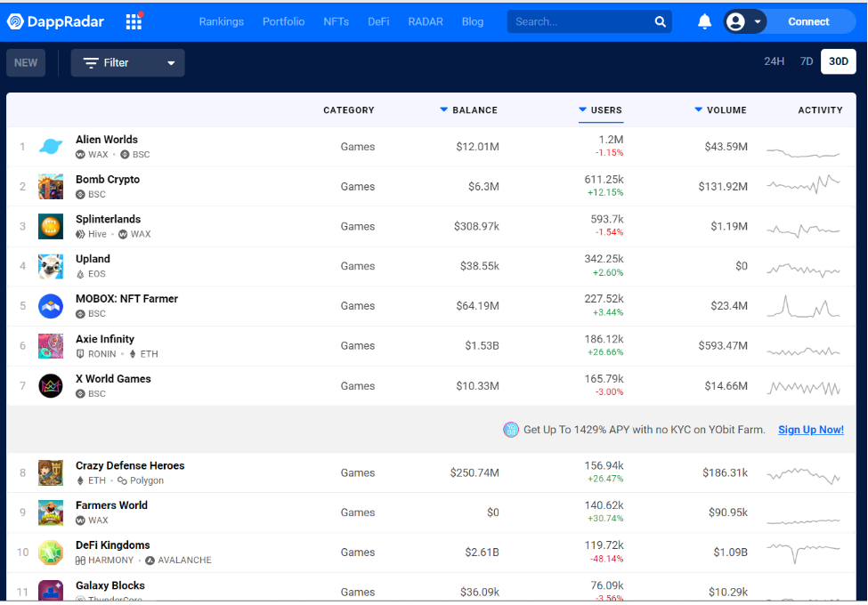The width and height of the screenshot is (868, 605).
Task: Click the CATEGORY column header
Action: tap(349, 110)
